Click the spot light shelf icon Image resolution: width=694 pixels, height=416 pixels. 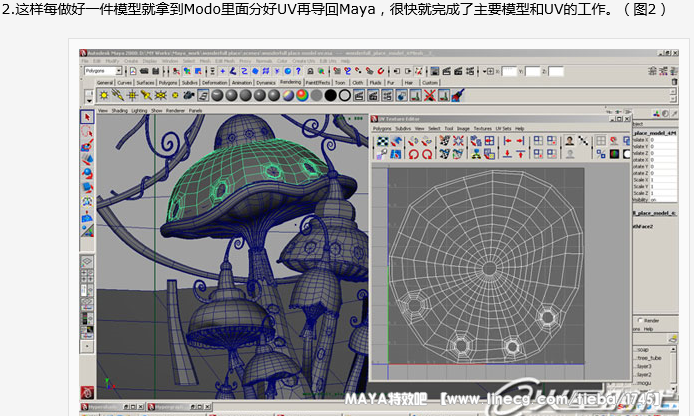[x=146, y=95]
